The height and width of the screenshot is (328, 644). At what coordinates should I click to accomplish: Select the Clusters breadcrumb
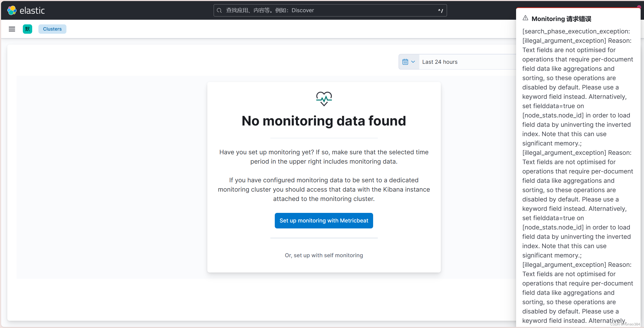(52, 29)
